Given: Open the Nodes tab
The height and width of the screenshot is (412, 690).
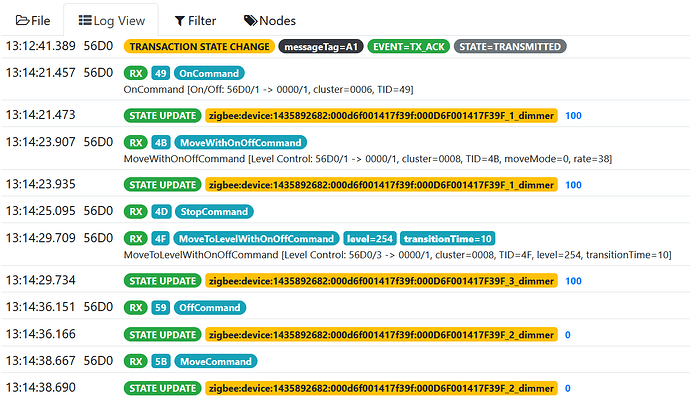Looking at the screenshot, I should (270, 21).
